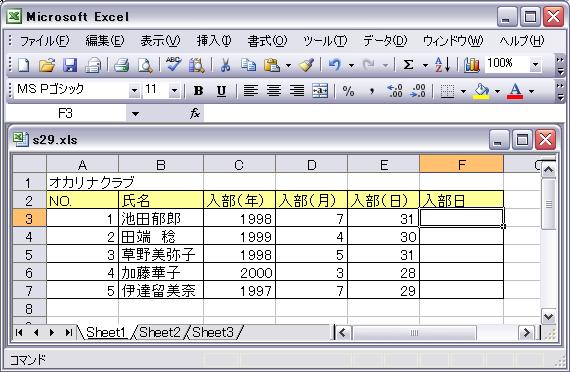Open the Research tool icon

coord(197,65)
